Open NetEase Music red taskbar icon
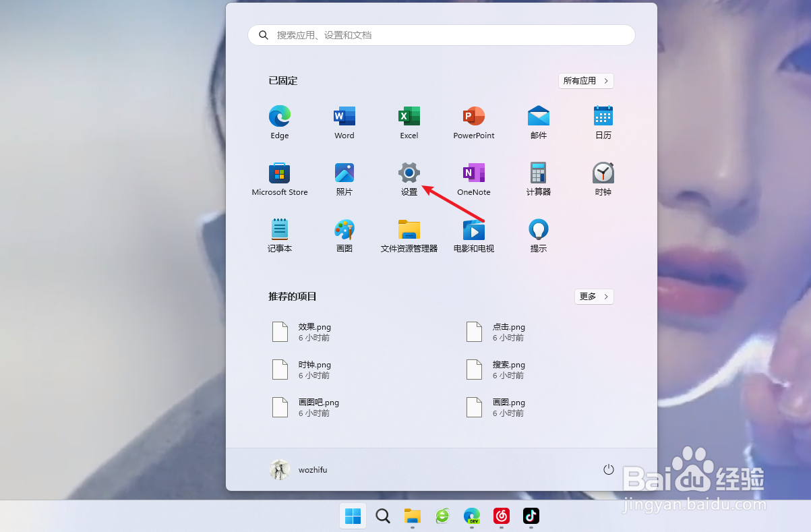The image size is (811, 532). pyautogui.click(x=501, y=516)
